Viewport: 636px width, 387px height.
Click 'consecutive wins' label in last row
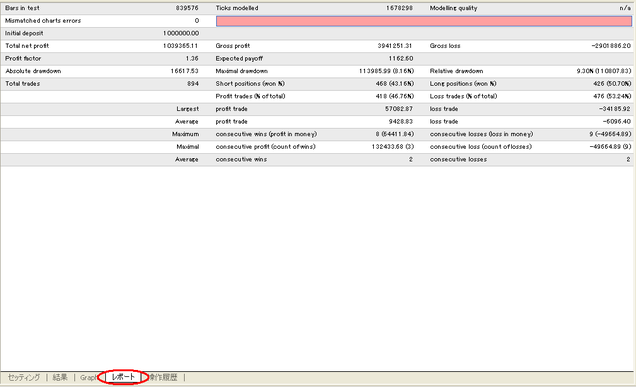pos(241,159)
